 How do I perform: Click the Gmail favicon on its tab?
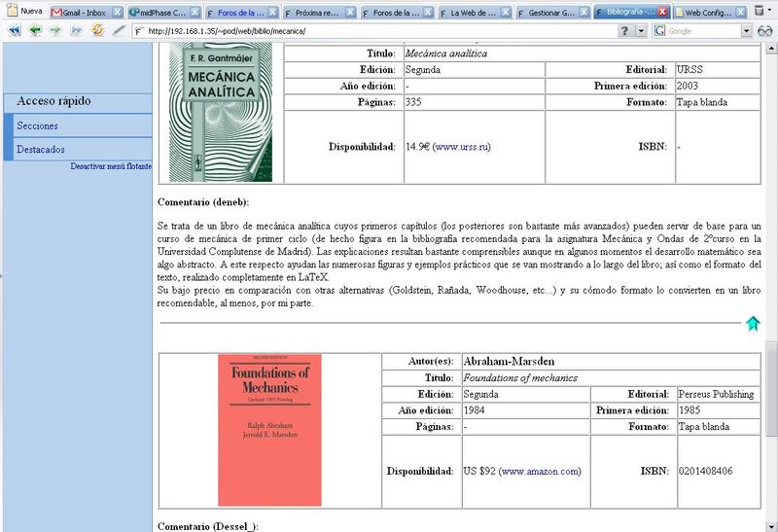(56, 13)
